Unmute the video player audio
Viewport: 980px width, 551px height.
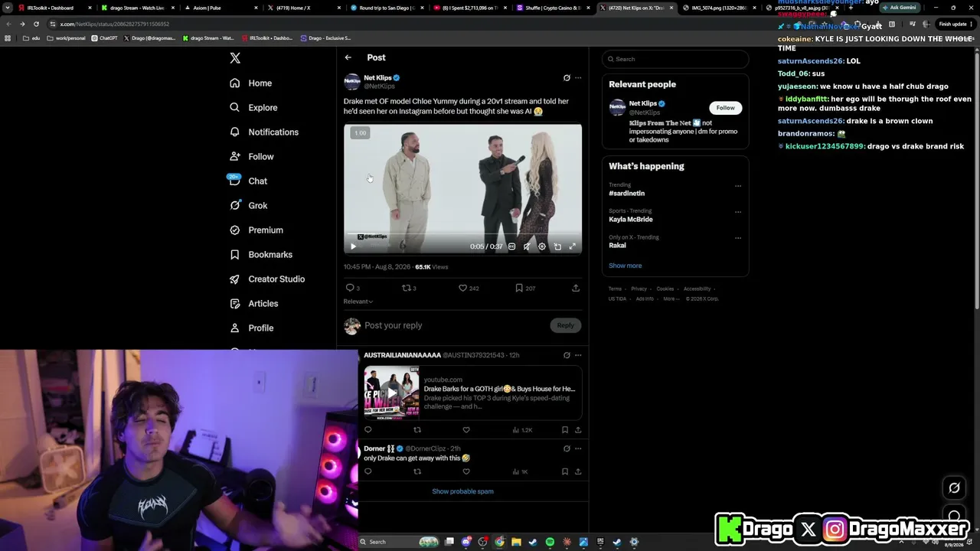pyautogui.click(x=527, y=246)
